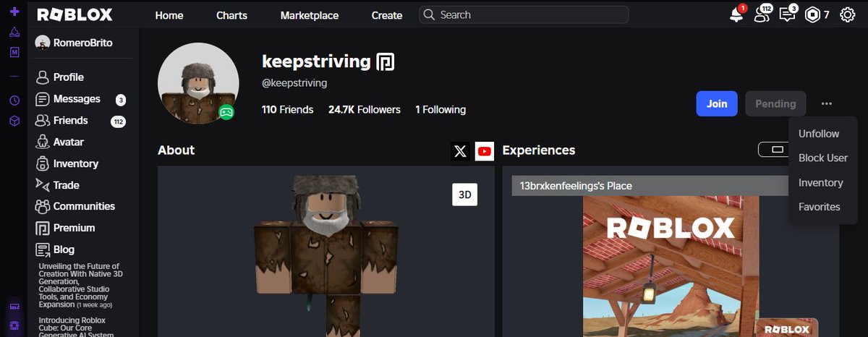Open Marketplace in the top navigation
868x337 pixels.
[310, 15]
